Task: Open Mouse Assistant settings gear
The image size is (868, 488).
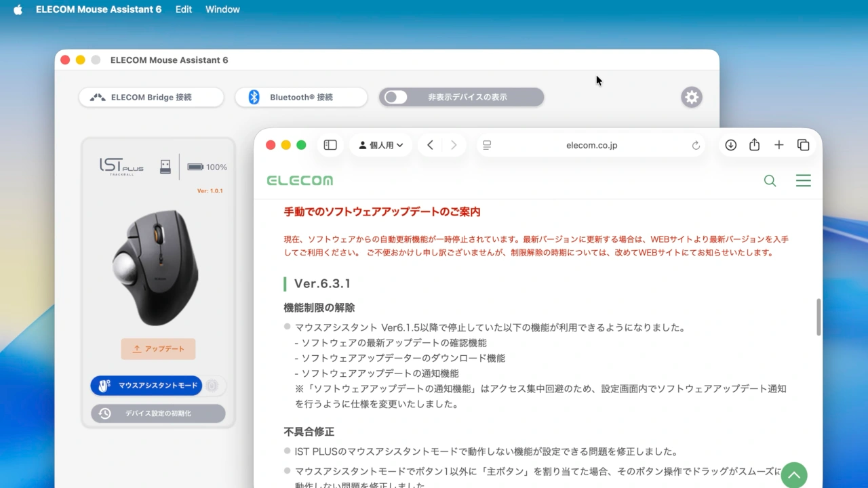Action: [691, 97]
